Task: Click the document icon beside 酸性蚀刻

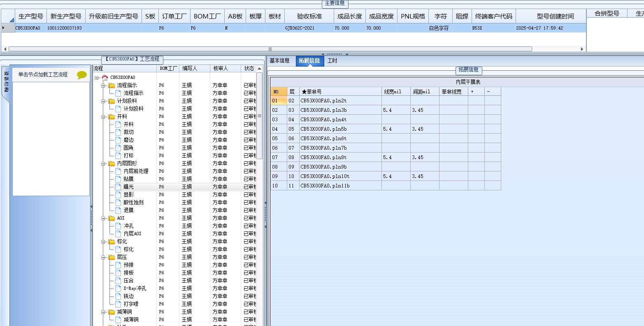Action: pos(118,202)
